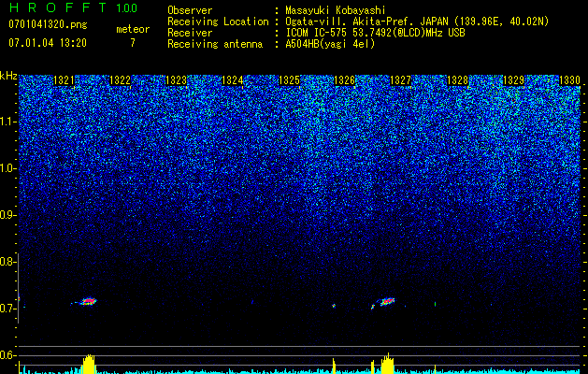Click the 1325 time marker
Viewport: 588px width, 374px height.
pos(289,80)
